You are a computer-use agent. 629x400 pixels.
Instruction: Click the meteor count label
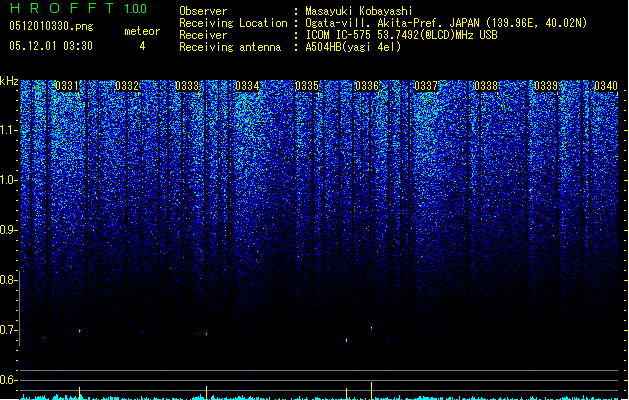142,31
